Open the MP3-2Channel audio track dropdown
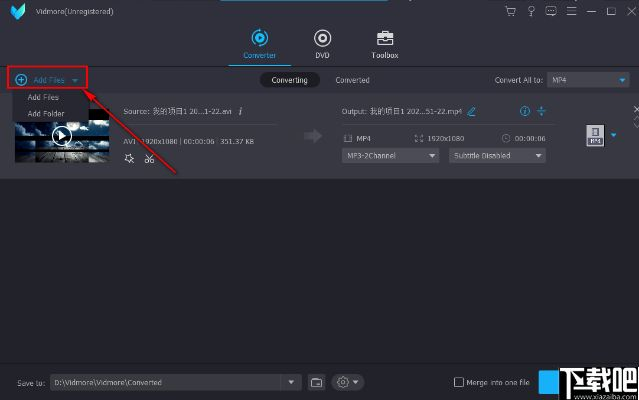This screenshot has width=639, height=400. [391, 156]
